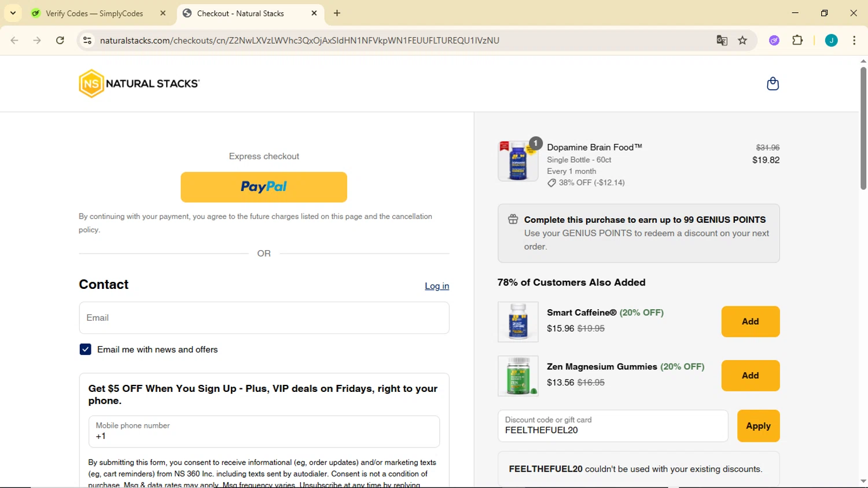This screenshot has width=868, height=488.
Task: Focus the Email input field
Action: coord(264,318)
